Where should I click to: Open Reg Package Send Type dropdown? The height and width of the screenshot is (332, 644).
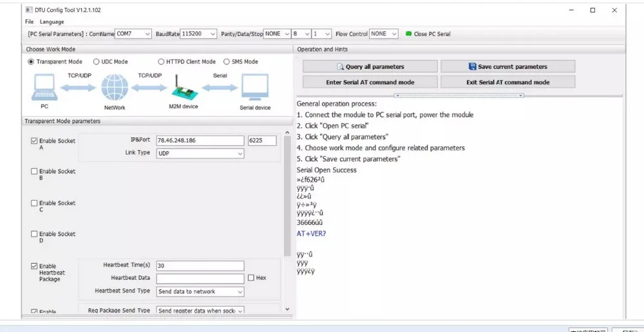click(x=200, y=311)
